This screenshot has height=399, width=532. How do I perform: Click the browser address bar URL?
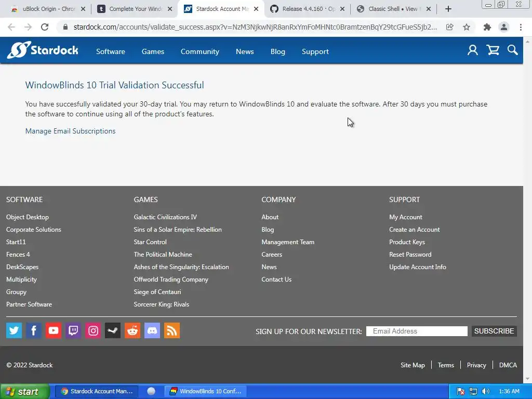click(255, 27)
